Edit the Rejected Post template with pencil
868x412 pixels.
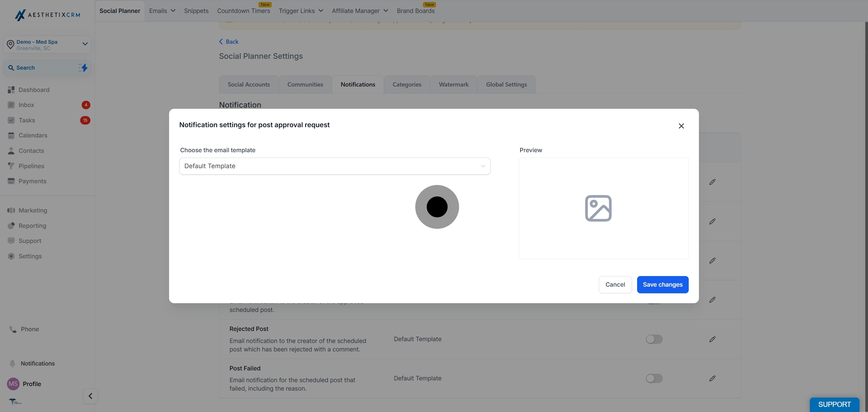click(712, 339)
